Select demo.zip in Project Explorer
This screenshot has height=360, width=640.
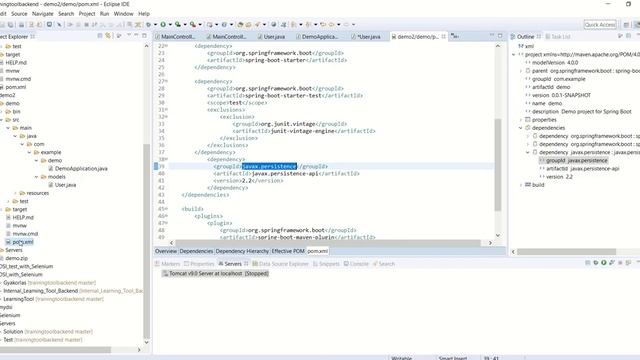pyautogui.click(x=14, y=258)
